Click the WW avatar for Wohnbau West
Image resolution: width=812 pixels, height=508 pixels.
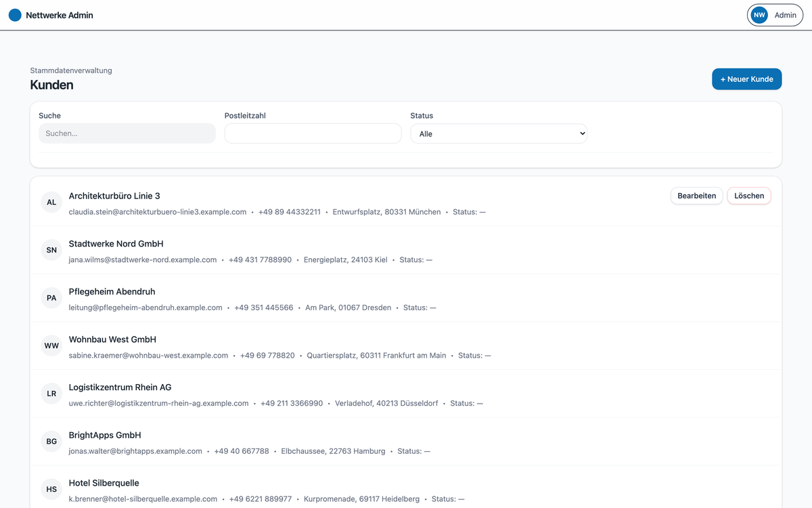click(51, 345)
